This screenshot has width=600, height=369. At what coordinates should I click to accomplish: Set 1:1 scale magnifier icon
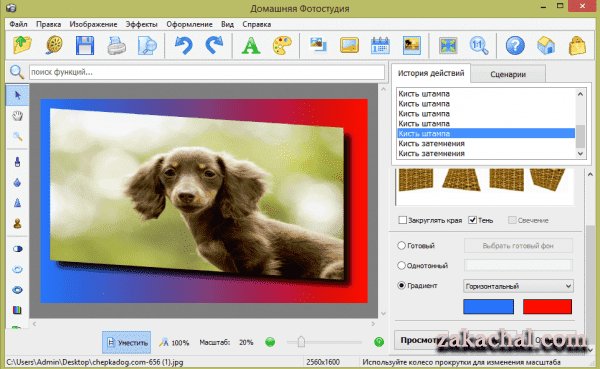[x=479, y=45]
